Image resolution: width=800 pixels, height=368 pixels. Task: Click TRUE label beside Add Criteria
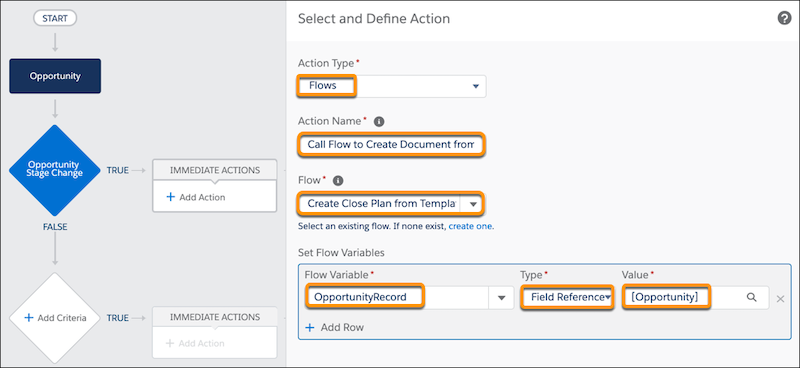(x=117, y=317)
